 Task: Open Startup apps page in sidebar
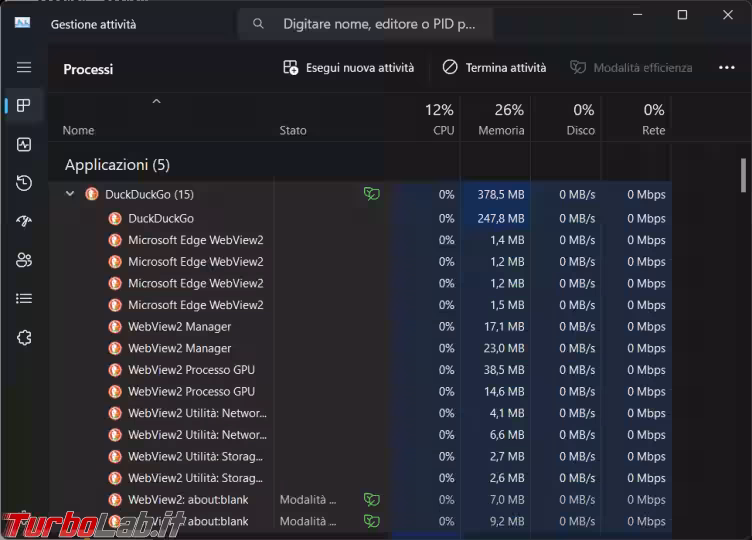tap(24, 221)
